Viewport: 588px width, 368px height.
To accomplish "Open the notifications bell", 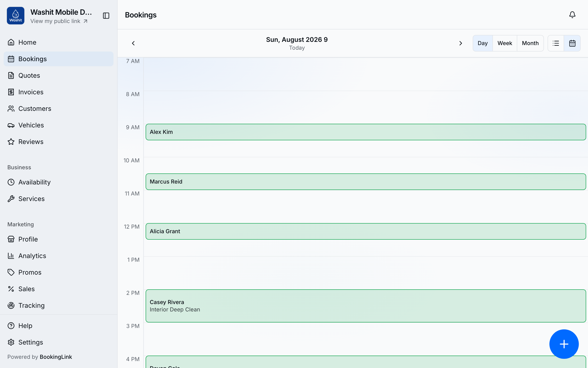I will (x=572, y=15).
